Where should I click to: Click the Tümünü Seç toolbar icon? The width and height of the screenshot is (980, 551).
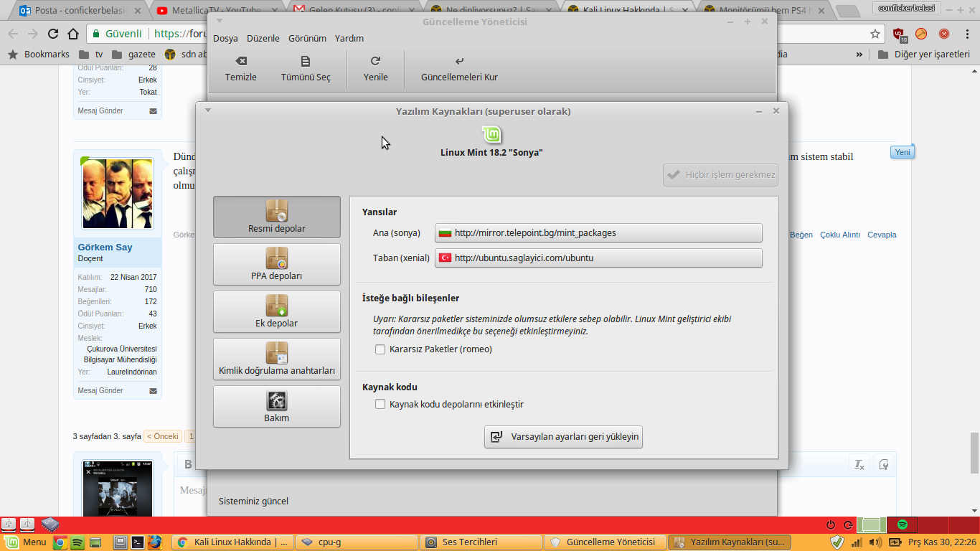(x=306, y=69)
